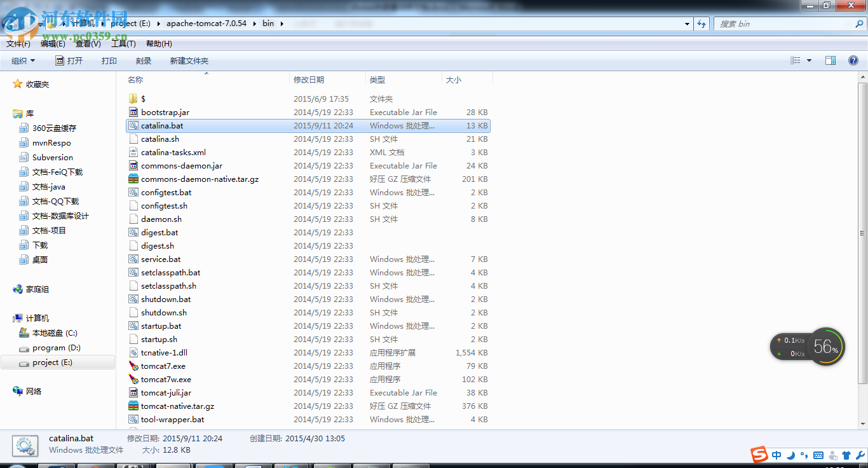The image size is (868, 468).
Task: Select Local Disk (C:) drive
Action: 55,333
